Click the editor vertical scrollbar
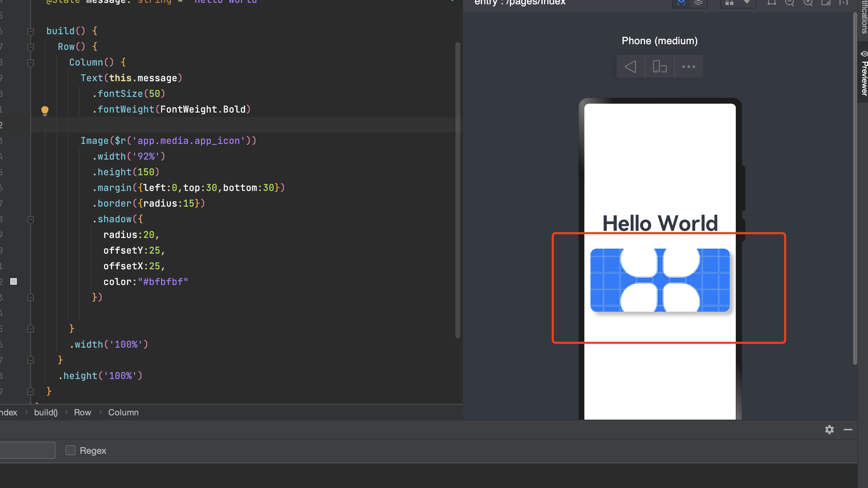The height and width of the screenshot is (488, 868). 458,190
